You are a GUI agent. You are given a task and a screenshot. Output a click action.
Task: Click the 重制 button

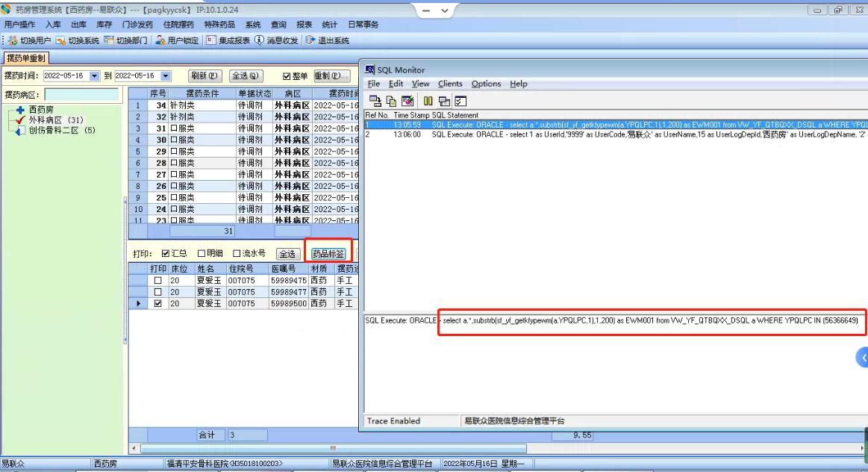(331, 76)
